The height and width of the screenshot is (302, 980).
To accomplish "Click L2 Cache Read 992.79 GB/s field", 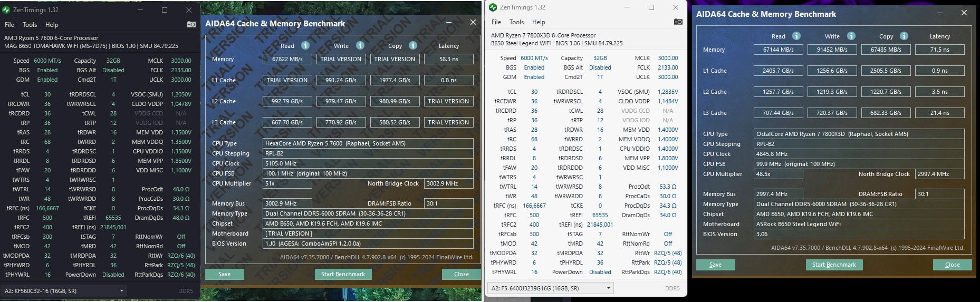I will click(287, 101).
